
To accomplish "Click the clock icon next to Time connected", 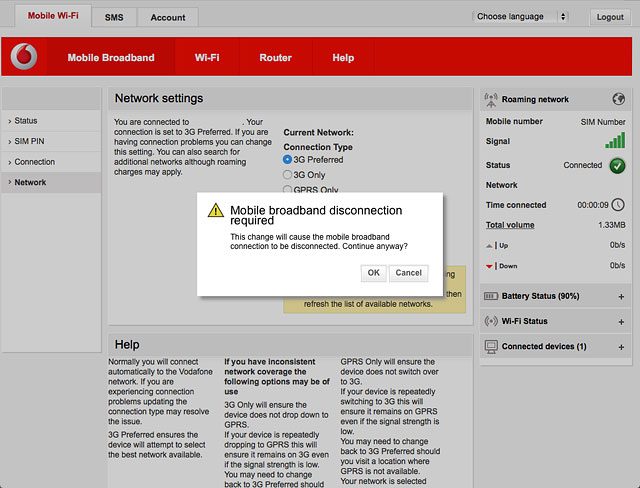I will tap(618, 204).
